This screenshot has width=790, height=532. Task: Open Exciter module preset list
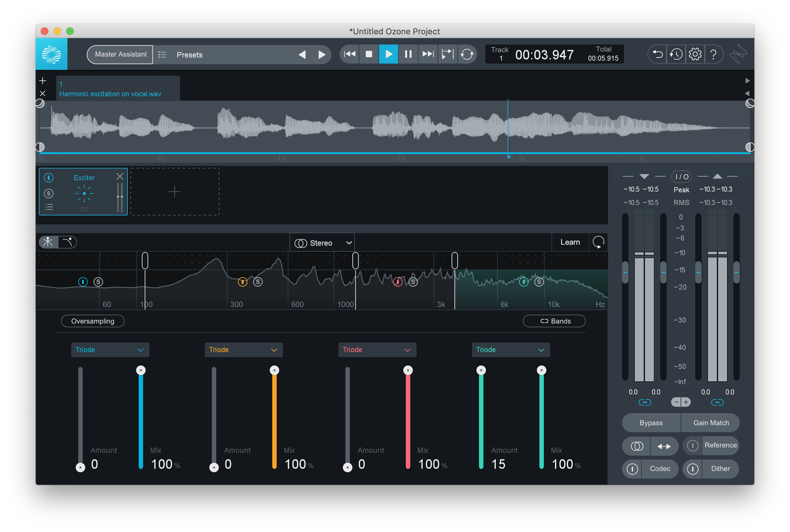49,207
